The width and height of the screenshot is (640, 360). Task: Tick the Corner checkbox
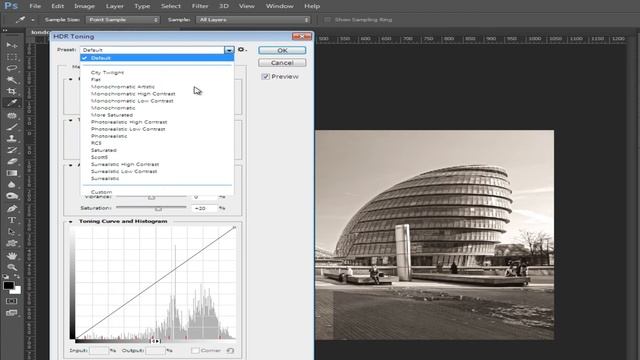click(x=195, y=350)
